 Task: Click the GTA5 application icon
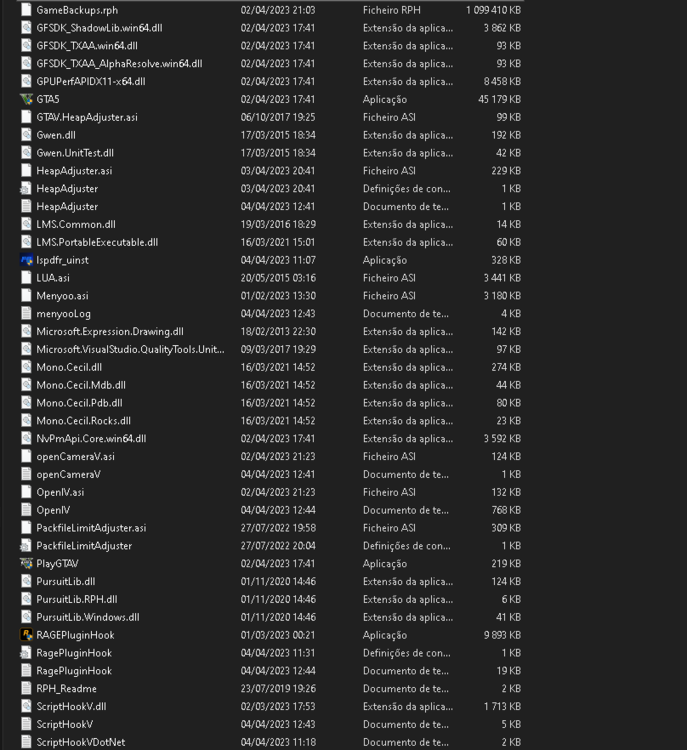[26, 99]
